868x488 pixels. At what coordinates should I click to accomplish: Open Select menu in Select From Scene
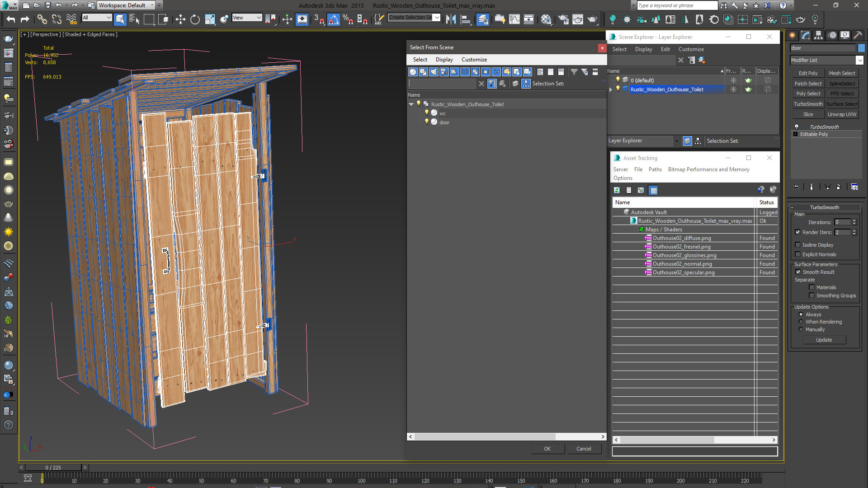coord(420,60)
